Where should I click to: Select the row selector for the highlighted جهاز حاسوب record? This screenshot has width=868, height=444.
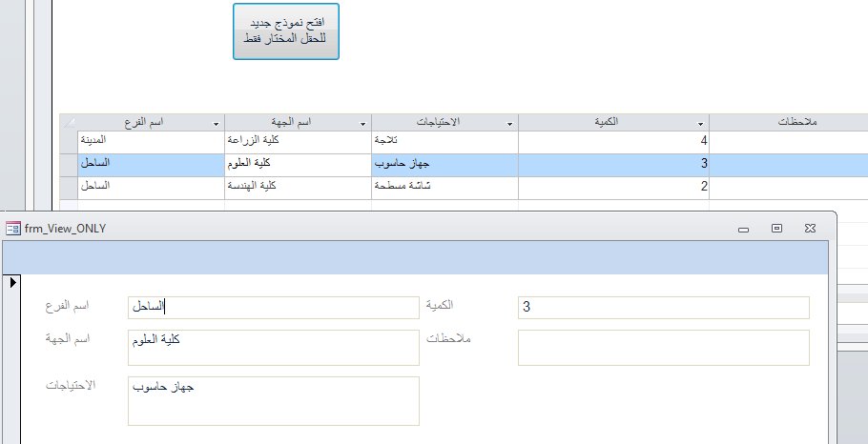click(x=69, y=165)
